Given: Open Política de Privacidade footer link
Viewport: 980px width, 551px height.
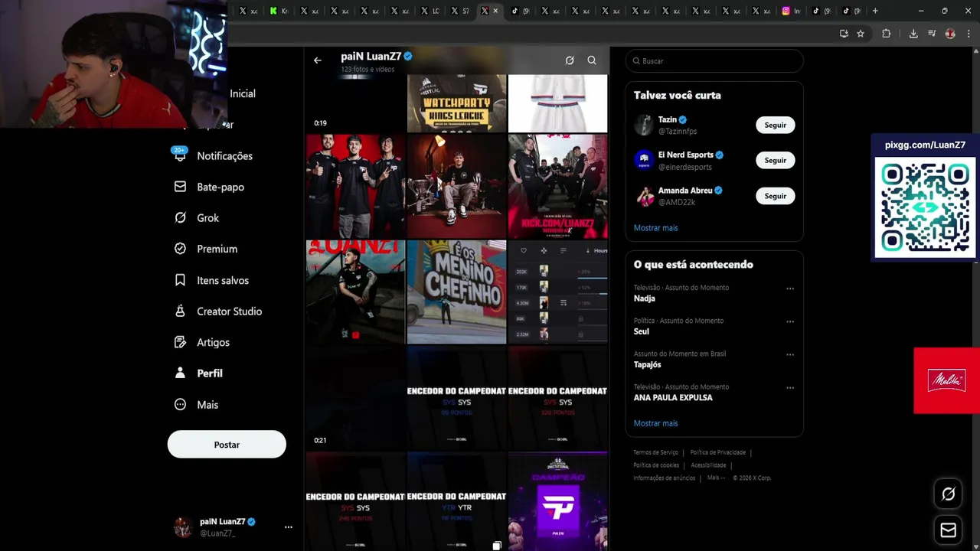Looking at the screenshot, I should [717, 452].
